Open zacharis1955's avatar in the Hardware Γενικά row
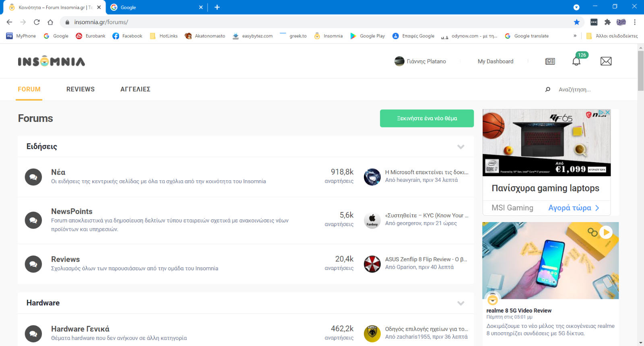 372,334
